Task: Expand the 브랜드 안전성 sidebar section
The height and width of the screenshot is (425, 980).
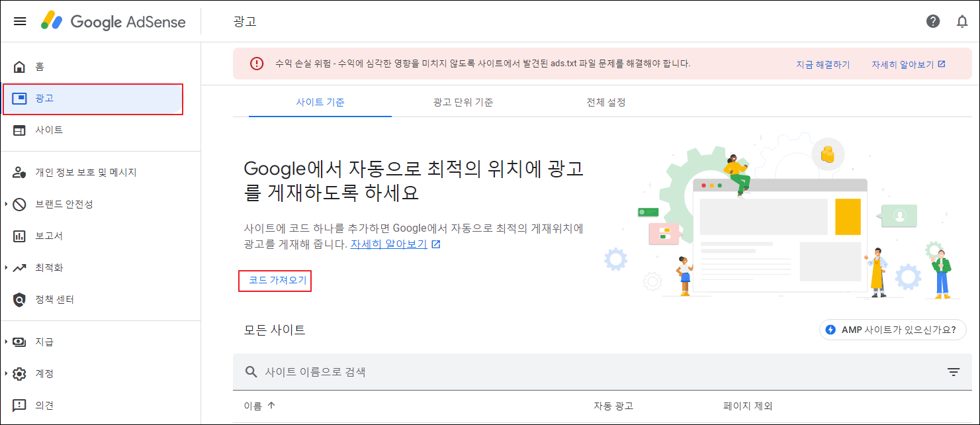Action: click(x=6, y=204)
